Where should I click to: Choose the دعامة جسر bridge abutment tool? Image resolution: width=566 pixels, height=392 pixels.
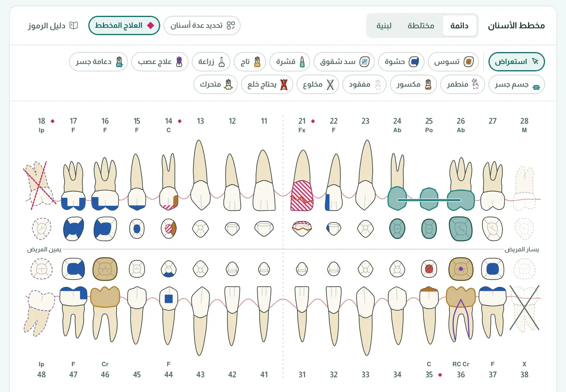(99, 62)
